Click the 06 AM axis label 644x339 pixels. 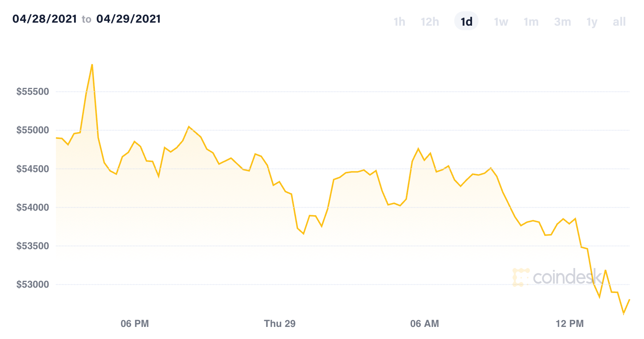click(x=424, y=324)
